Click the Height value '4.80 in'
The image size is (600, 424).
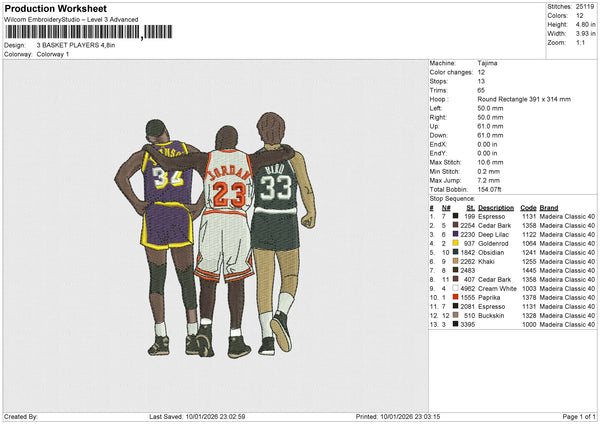[585, 24]
